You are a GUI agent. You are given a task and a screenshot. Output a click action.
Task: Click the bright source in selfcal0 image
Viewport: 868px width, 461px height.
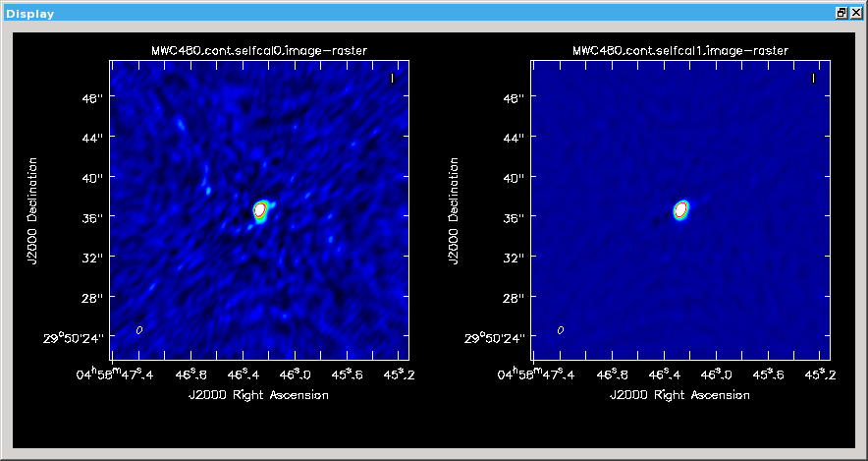260,209
